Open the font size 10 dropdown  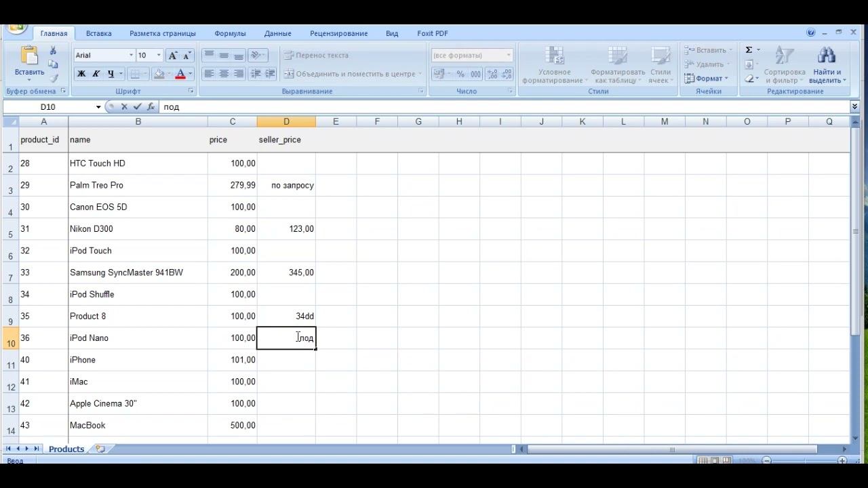(x=159, y=56)
